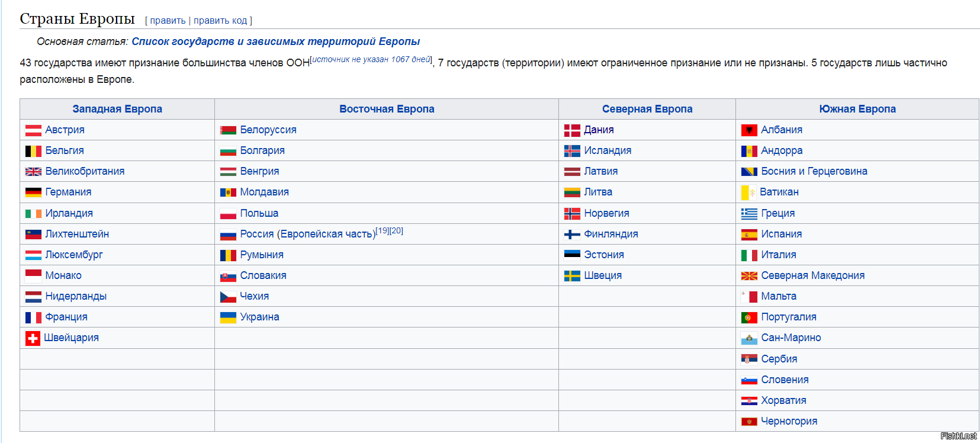
Task: Click the Albania flag icon
Action: pos(749,130)
